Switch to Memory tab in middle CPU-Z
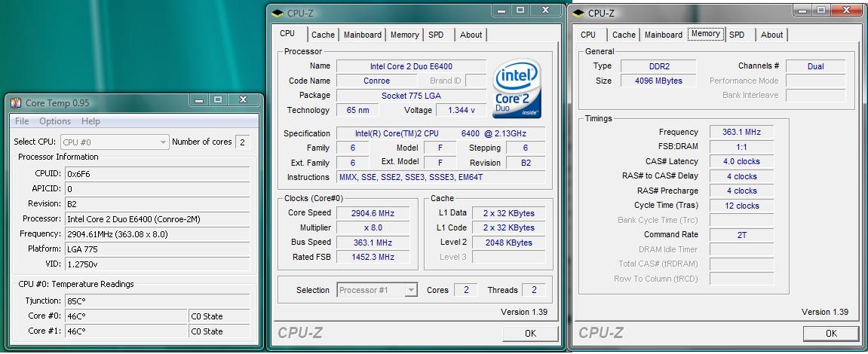Screen dimensions: 868x354 coord(405,35)
